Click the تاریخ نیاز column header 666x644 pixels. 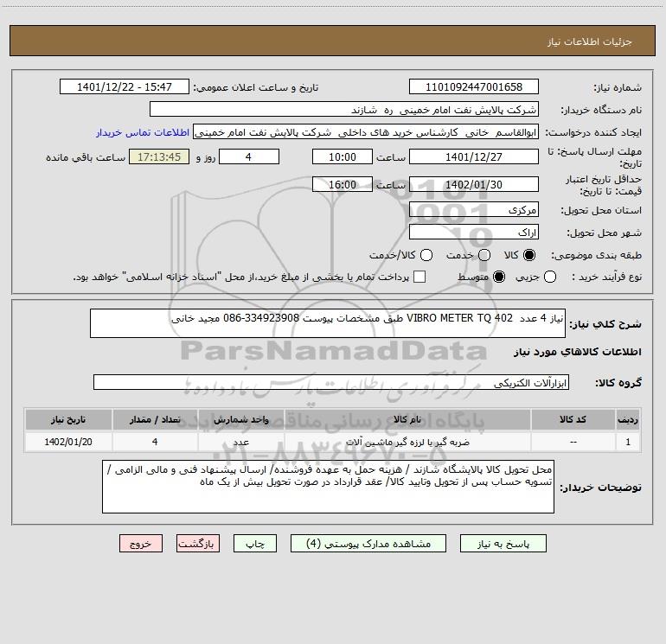(x=68, y=419)
